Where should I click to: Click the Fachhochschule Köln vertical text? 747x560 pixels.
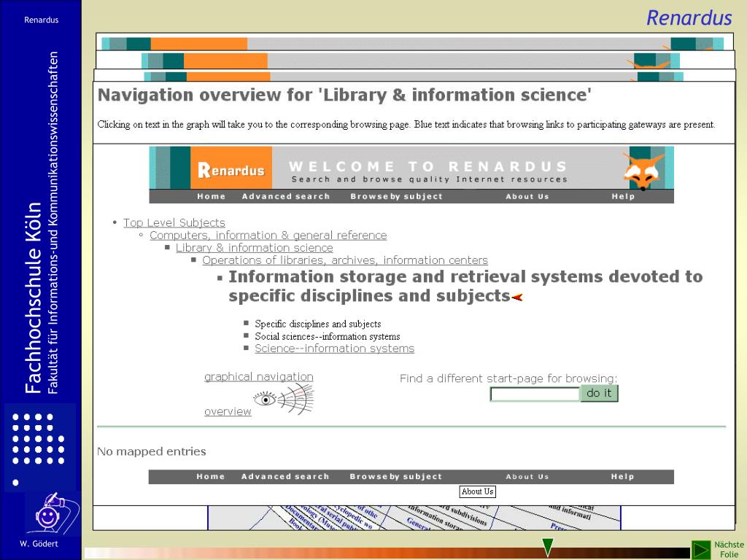coord(33,297)
